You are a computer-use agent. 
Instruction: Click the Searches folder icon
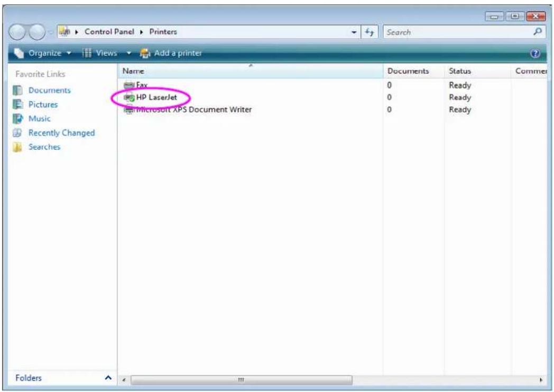tap(17, 147)
